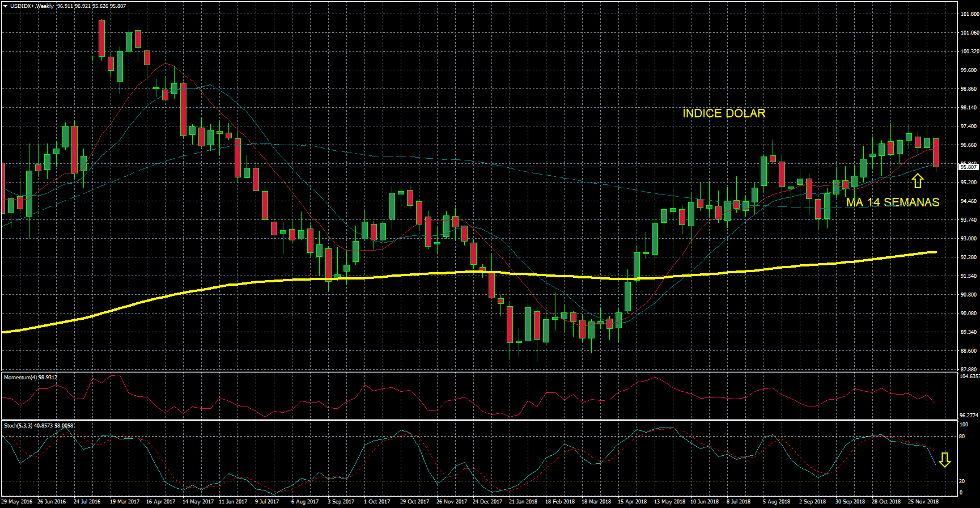The width and height of the screenshot is (980, 508).
Task: Click the 101.800 price level on axis
Action: tap(970, 14)
